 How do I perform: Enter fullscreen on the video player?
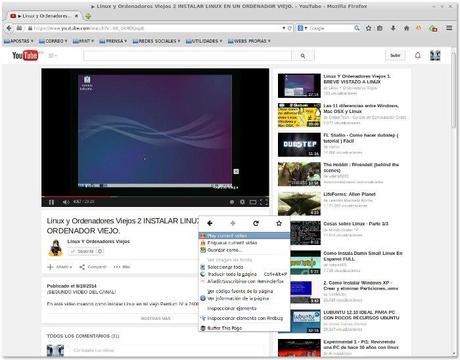[x=264, y=202]
